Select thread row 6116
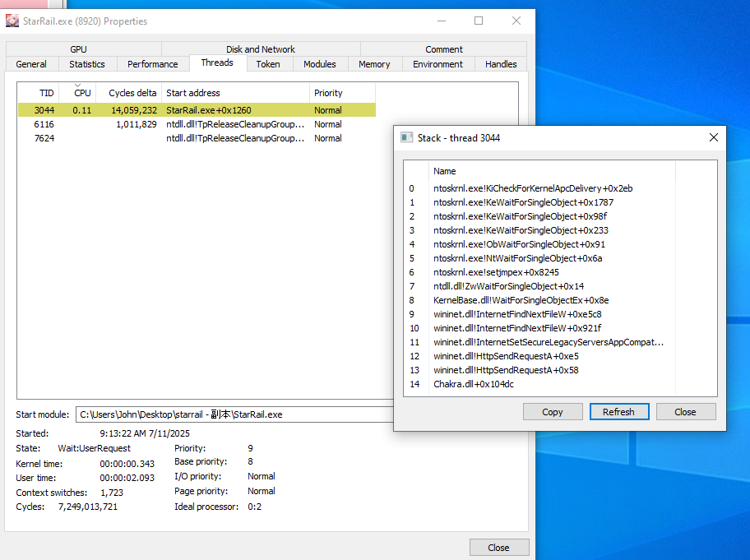The image size is (750, 560). pyautogui.click(x=197, y=124)
